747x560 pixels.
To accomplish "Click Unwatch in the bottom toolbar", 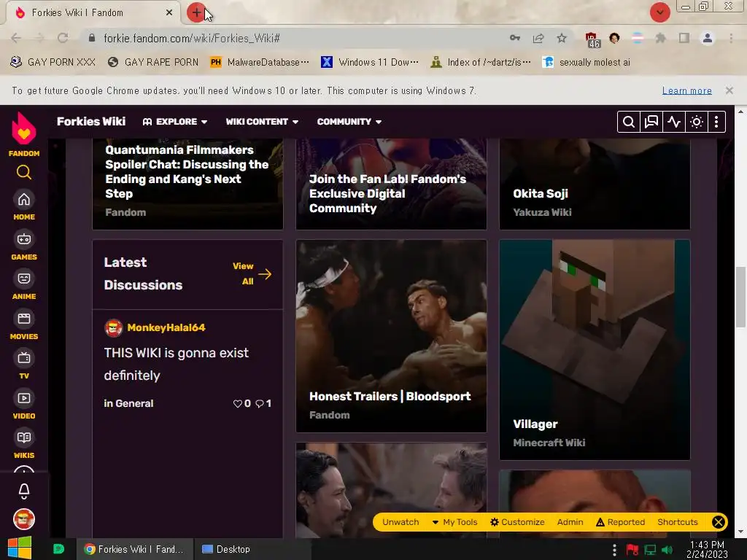I will point(400,522).
